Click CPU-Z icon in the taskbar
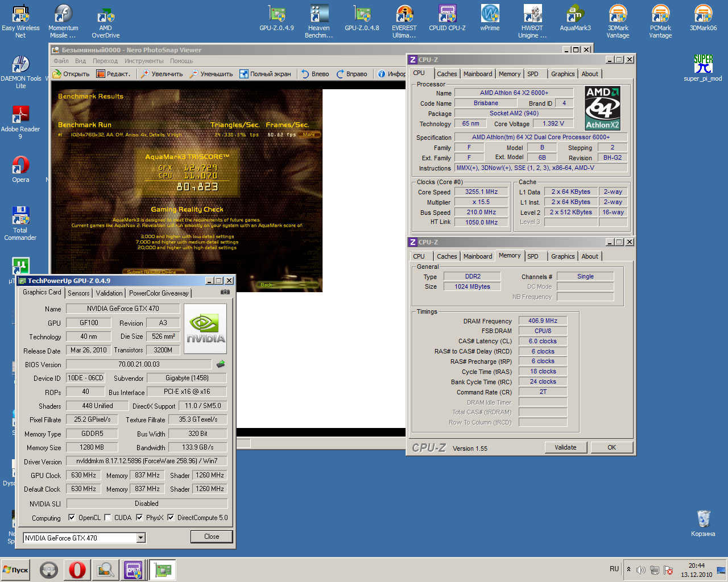 [x=133, y=569]
